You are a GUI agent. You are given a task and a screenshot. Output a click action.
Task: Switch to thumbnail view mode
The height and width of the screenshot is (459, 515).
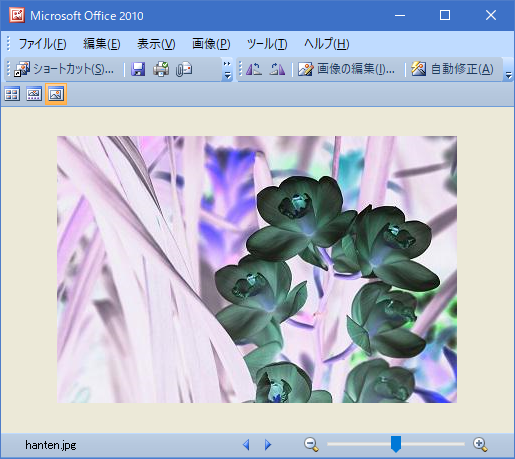click(12, 94)
